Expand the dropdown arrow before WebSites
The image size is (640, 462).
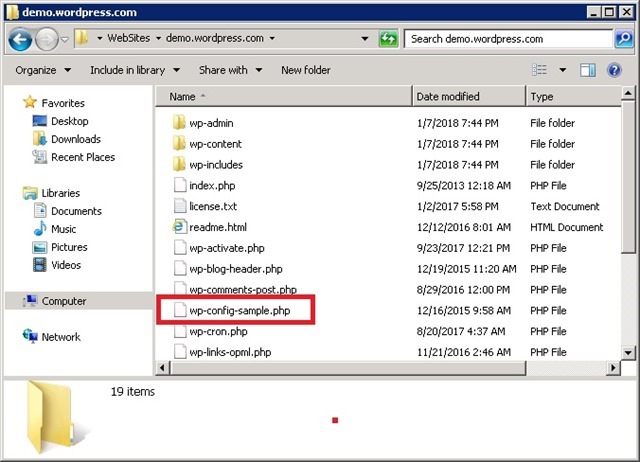pos(100,38)
